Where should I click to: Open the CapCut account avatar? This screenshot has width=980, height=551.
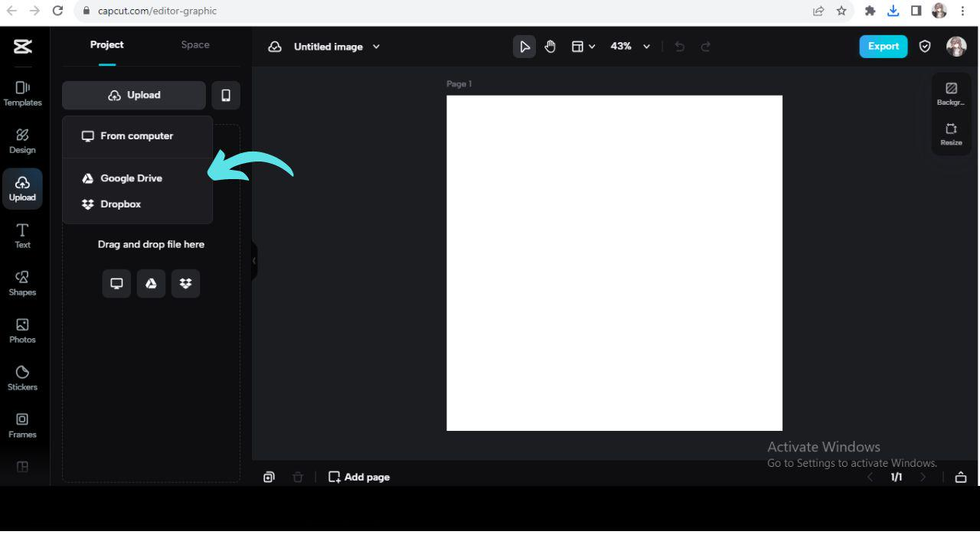[x=956, y=47]
